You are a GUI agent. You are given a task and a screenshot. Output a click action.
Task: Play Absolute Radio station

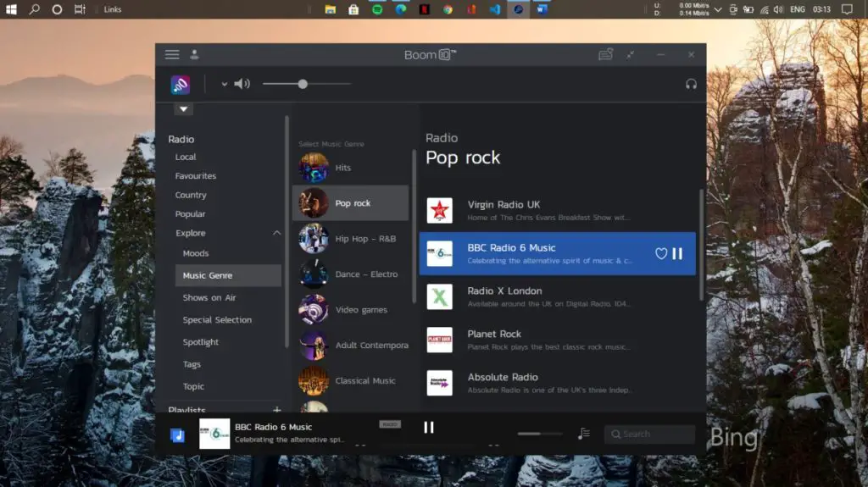[x=557, y=383]
